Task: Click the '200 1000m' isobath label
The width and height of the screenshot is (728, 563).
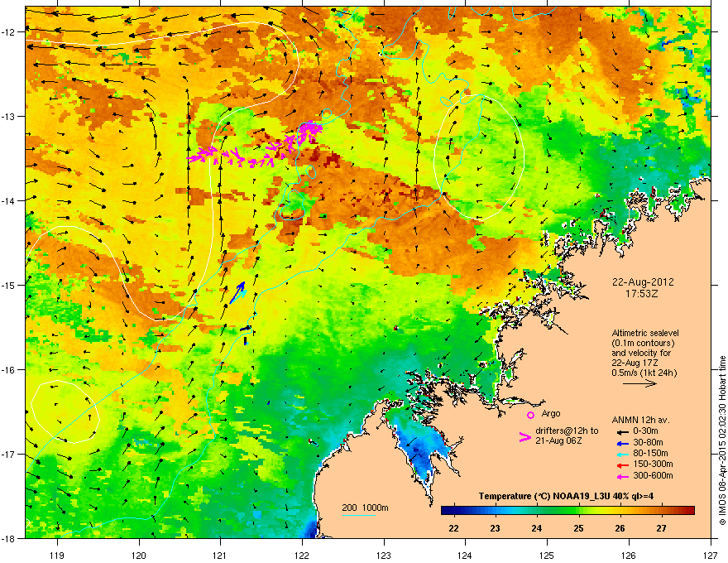Action: pyautogui.click(x=365, y=508)
